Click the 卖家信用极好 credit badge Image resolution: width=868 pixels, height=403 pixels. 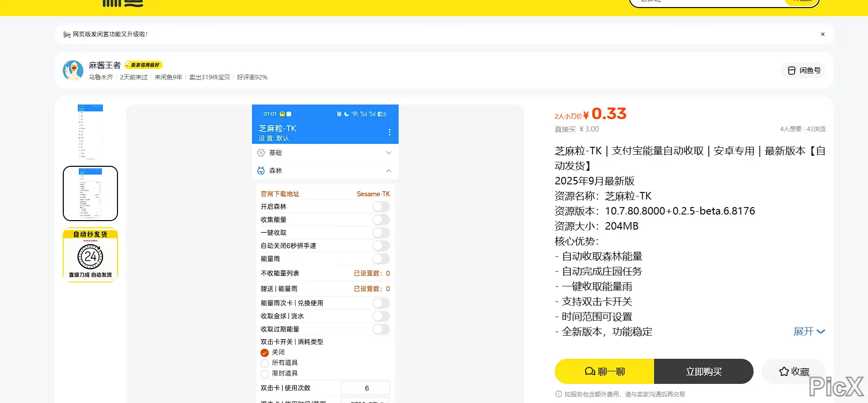(x=144, y=65)
